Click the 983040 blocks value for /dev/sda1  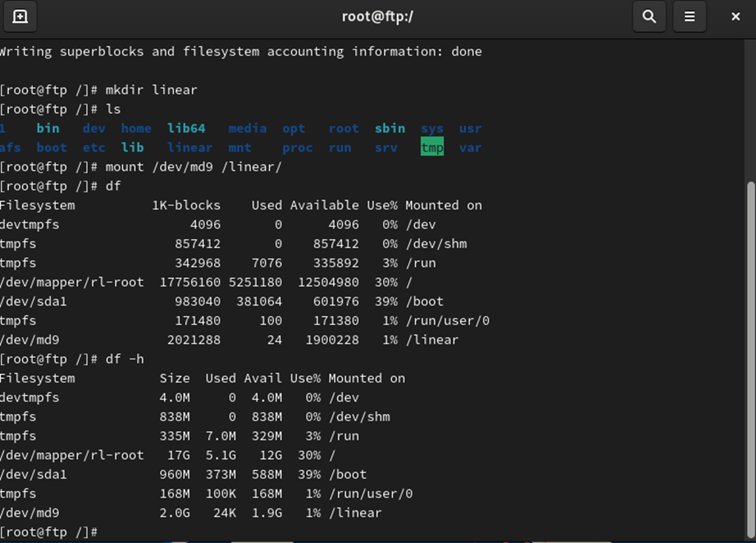tap(197, 301)
